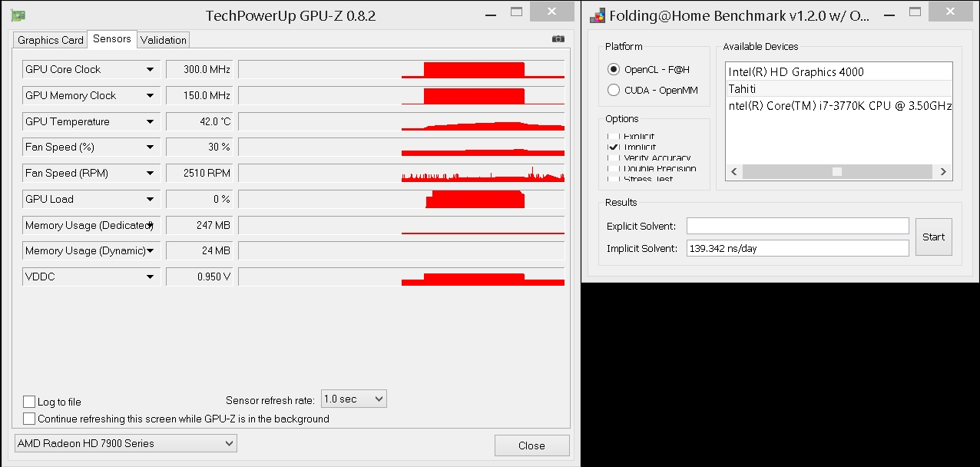Click the Implicit Solvent result field
Viewport: 980px width, 467px height.
click(797, 248)
